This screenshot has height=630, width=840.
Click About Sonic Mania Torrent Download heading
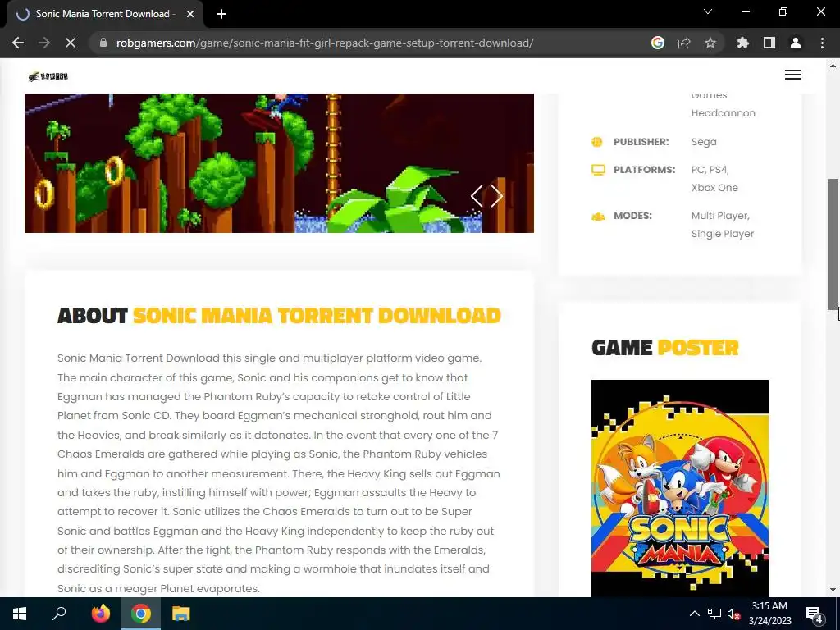click(279, 316)
